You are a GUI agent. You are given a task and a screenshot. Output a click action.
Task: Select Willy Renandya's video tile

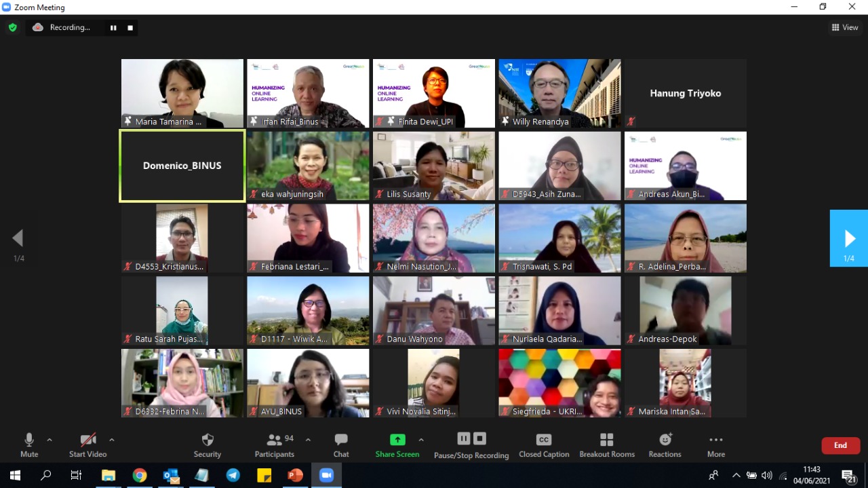(x=559, y=93)
